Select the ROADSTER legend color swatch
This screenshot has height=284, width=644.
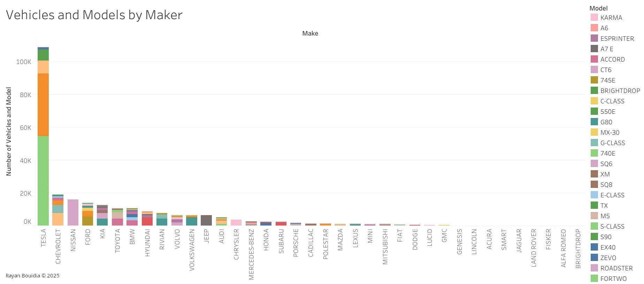coord(594,268)
